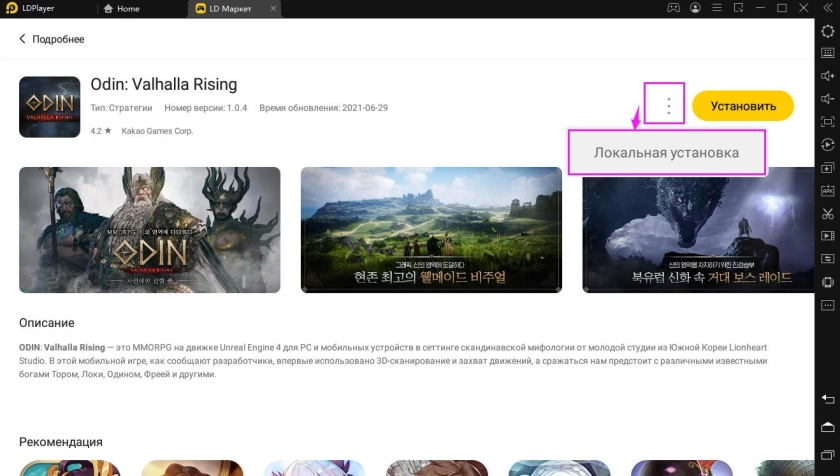The height and width of the screenshot is (476, 840).
Task: Open the user account icon in title bar
Action: 695,8
